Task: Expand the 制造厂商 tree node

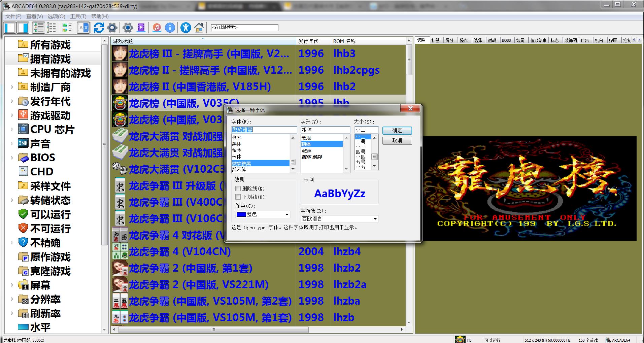Action: (12, 87)
